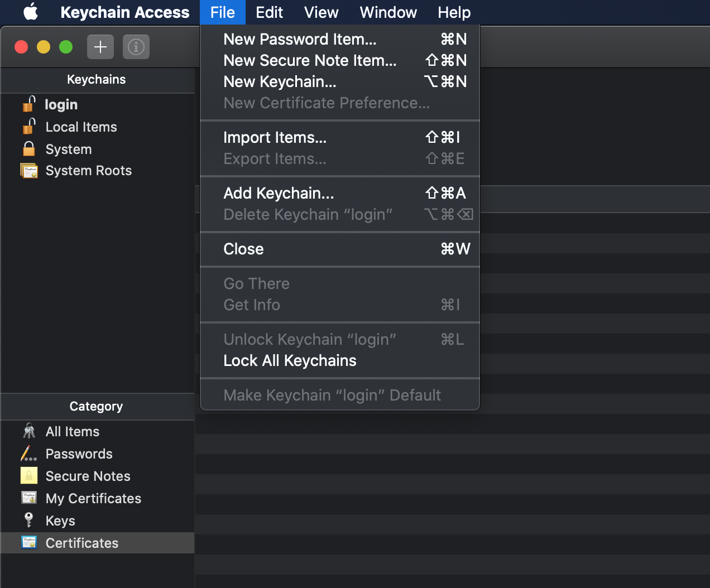Click the yellow minimize window button
This screenshot has height=588, width=710.
pyautogui.click(x=44, y=47)
